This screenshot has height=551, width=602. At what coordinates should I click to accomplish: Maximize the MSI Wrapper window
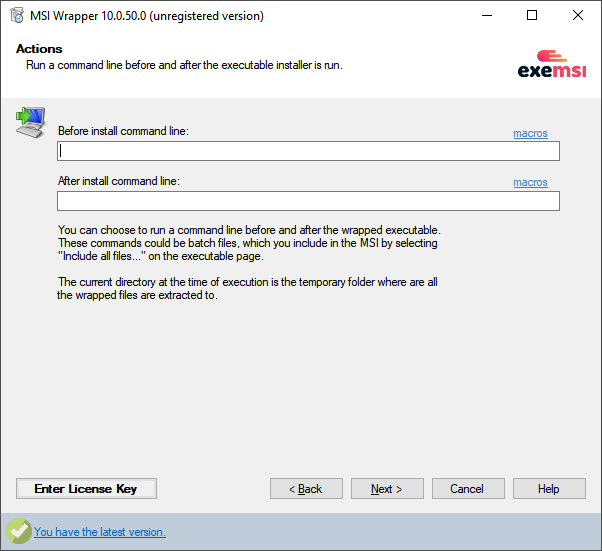point(532,15)
